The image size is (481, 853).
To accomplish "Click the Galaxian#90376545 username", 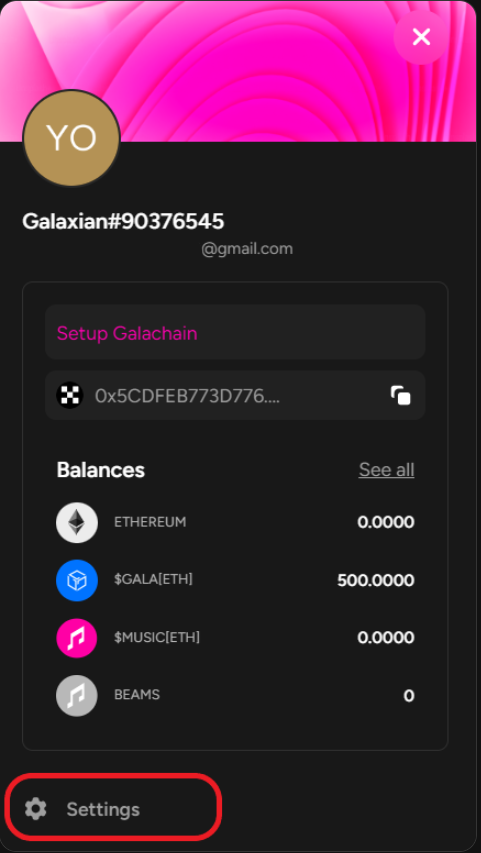I will (x=123, y=221).
